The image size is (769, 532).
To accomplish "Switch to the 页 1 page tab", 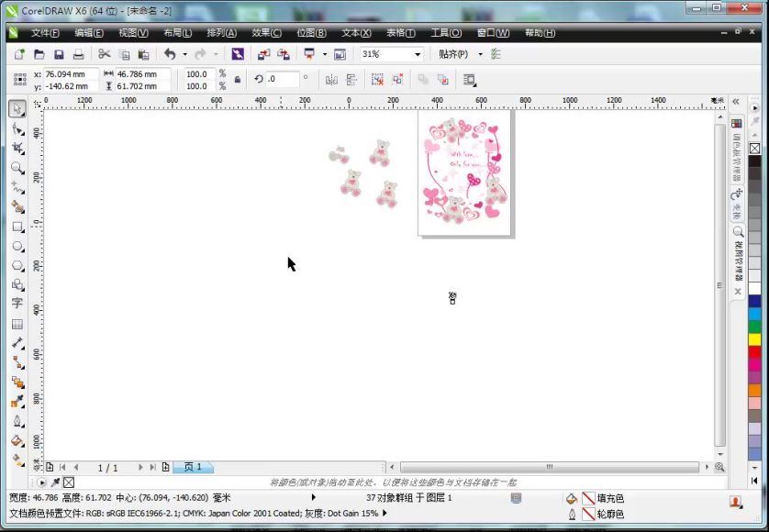I will point(194,467).
